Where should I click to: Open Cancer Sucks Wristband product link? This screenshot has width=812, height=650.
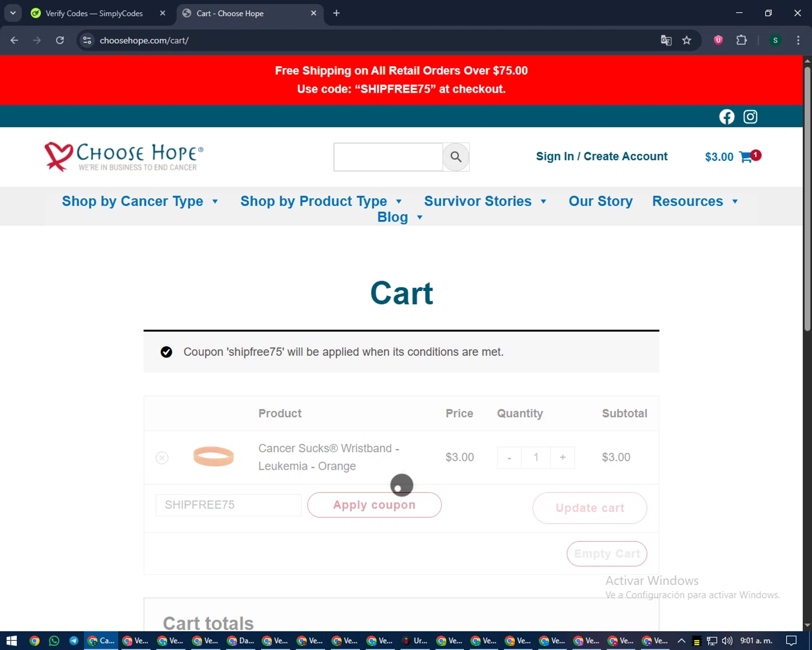click(x=329, y=457)
